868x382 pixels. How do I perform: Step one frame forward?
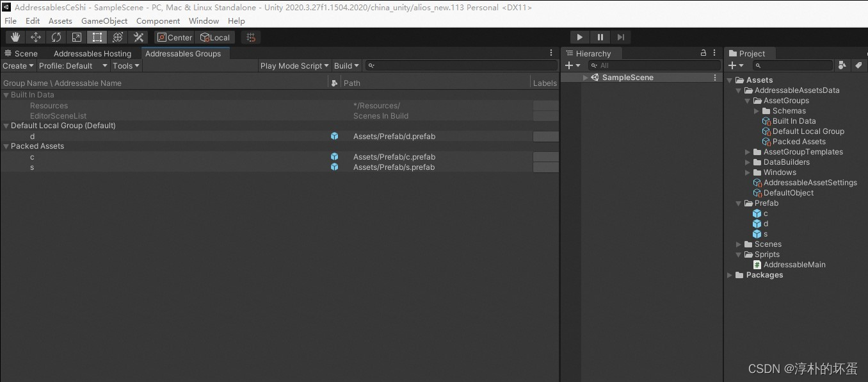click(621, 37)
